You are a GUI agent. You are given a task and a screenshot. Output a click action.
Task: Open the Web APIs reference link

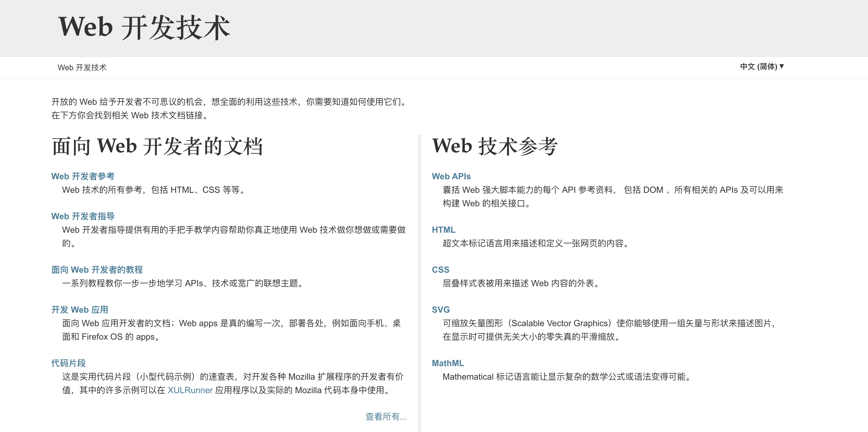451,176
